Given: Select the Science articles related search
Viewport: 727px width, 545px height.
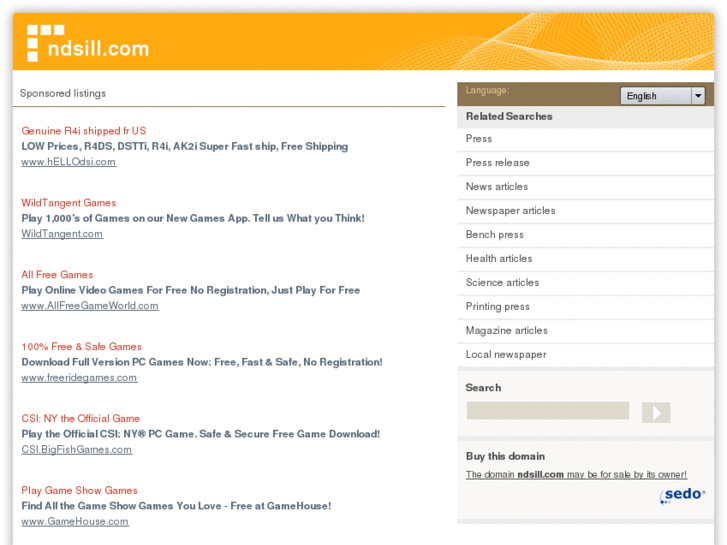Looking at the screenshot, I should point(585,282).
